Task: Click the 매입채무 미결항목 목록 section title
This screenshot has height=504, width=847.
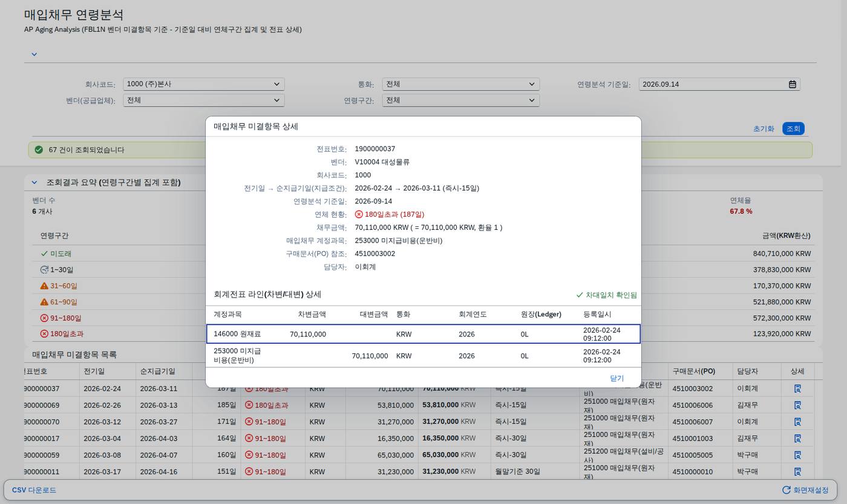Action: [x=74, y=355]
